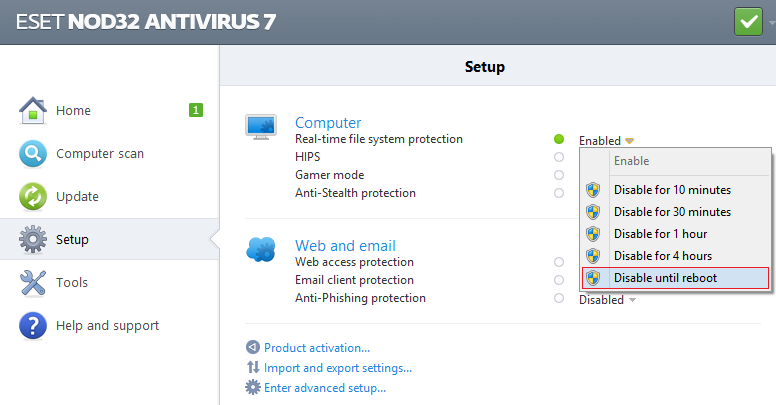
Task: Choose Disable until reboot option
Action: (x=665, y=278)
